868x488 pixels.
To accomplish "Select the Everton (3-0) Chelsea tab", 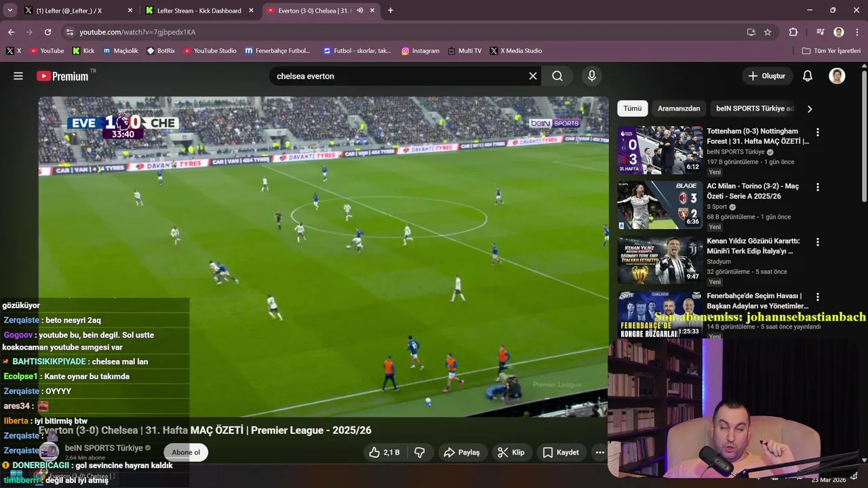I will pyautogui.click(x=321, y=10).
